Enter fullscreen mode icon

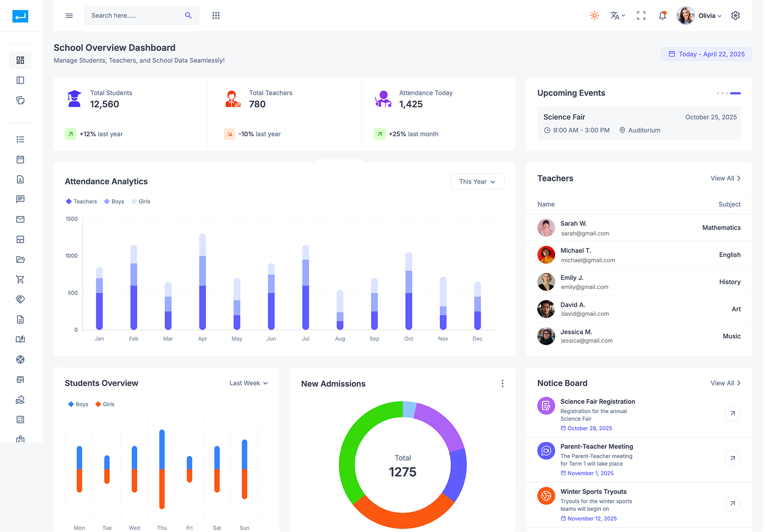641,16
